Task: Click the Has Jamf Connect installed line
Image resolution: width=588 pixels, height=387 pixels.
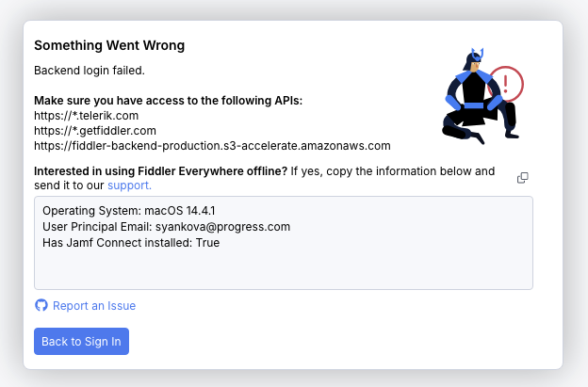Action: [130, 243]
